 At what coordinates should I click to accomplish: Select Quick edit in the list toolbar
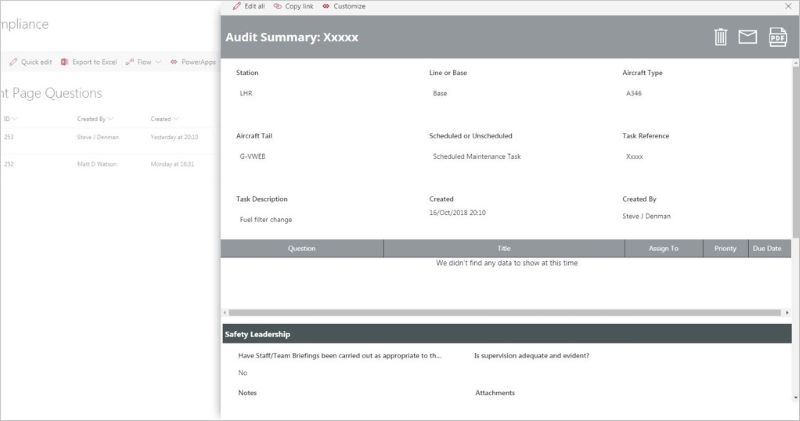[31, 62]
